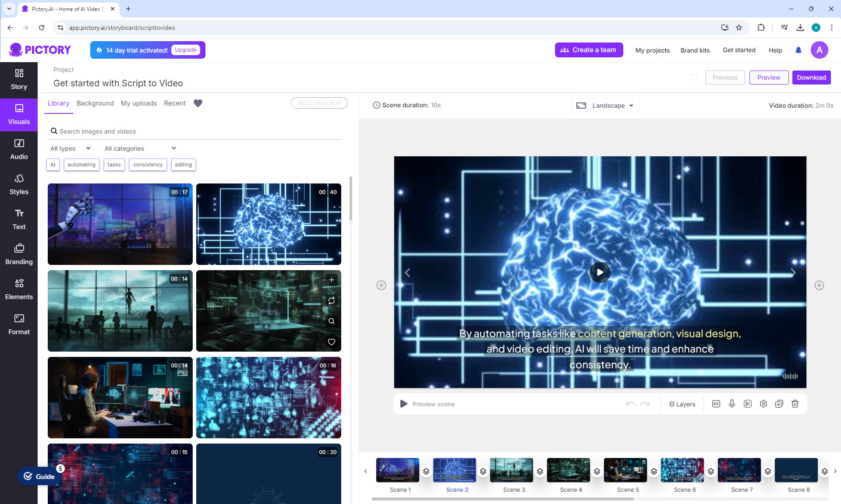
Task: Select the Scene 5 thumbnail
Action: tap(625, 470)
